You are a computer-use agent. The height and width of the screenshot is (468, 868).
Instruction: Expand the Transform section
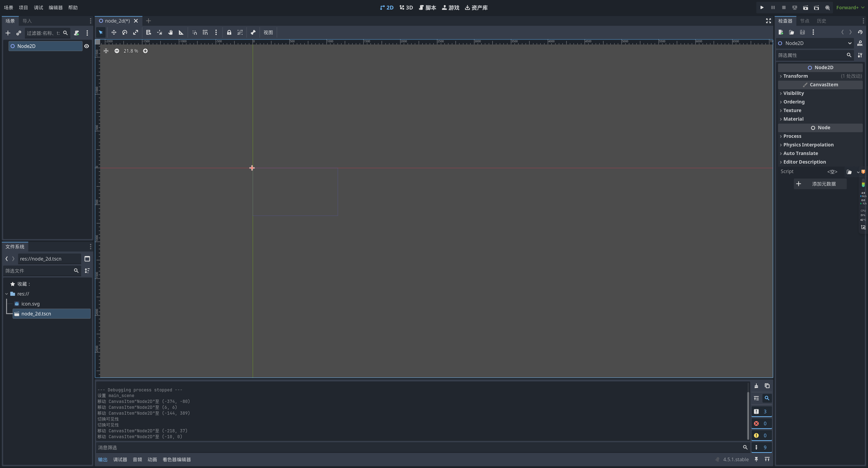coord(795,76)
